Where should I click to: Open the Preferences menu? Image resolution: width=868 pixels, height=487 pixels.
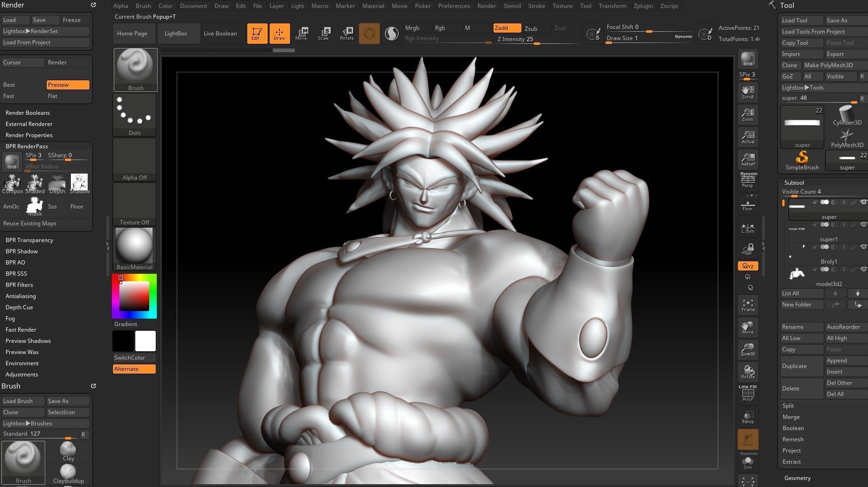(454, 6)
